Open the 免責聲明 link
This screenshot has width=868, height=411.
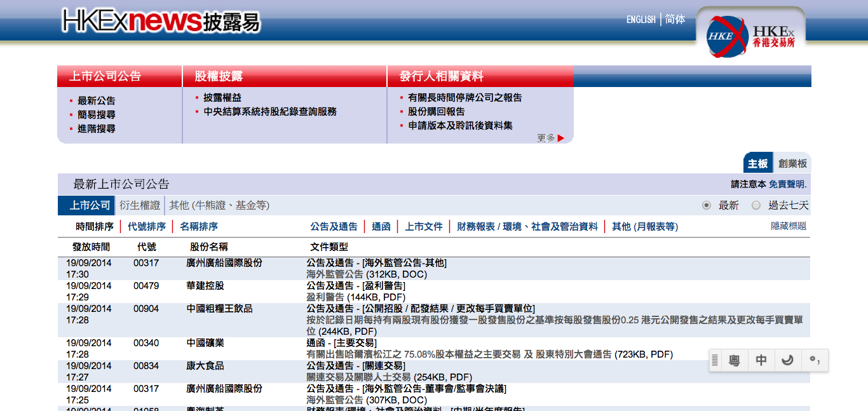click(x=787, y=184)
